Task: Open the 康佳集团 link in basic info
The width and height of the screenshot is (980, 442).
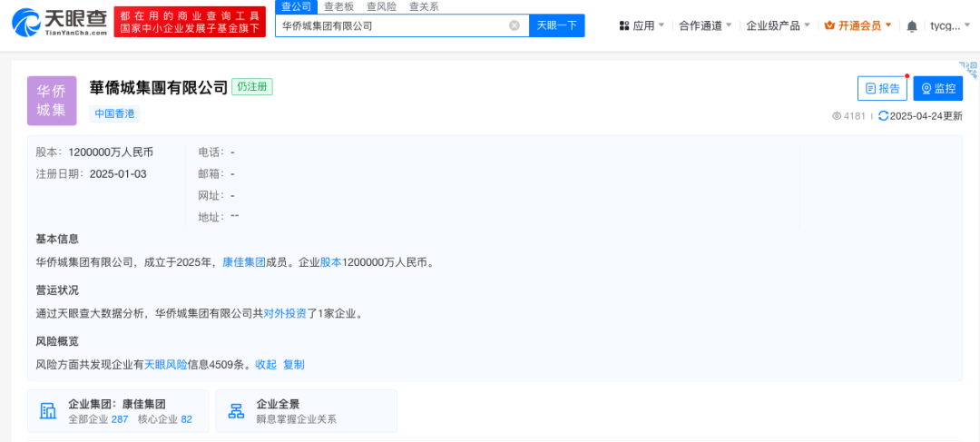Action: point(244,263)
